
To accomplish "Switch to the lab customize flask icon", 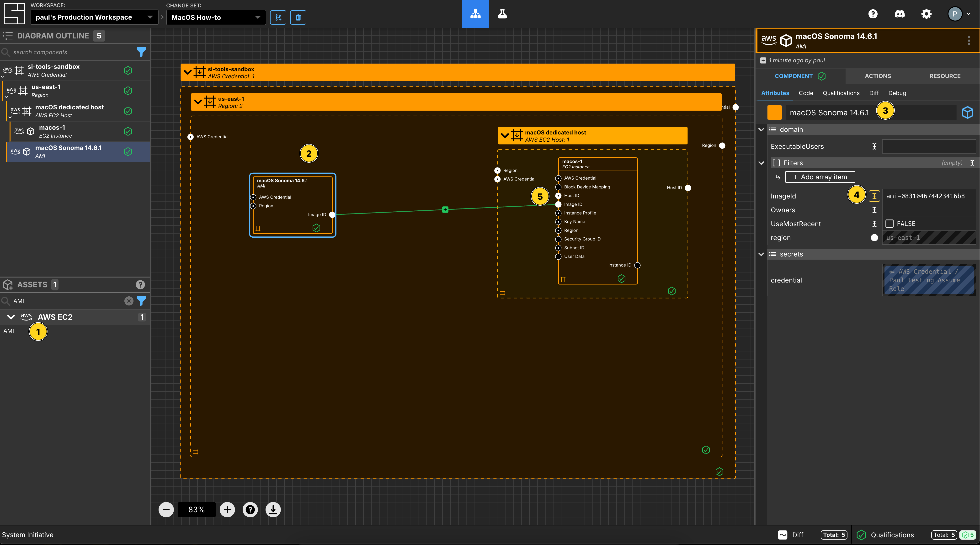I will 502,14.
